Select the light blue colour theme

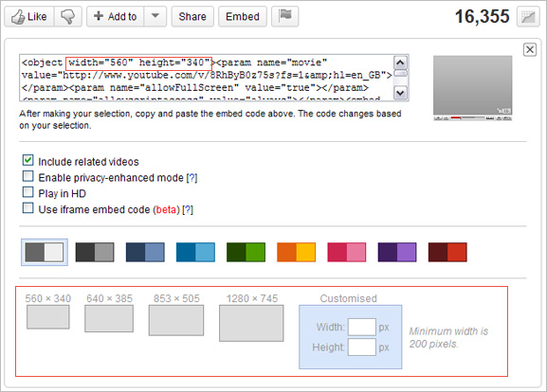pos(195,252)
